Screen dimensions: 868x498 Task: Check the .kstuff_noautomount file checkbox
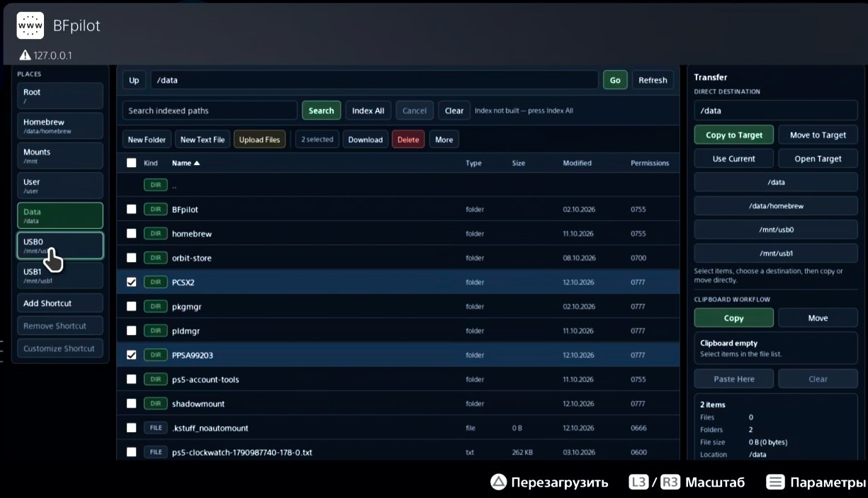pos(131,428)
